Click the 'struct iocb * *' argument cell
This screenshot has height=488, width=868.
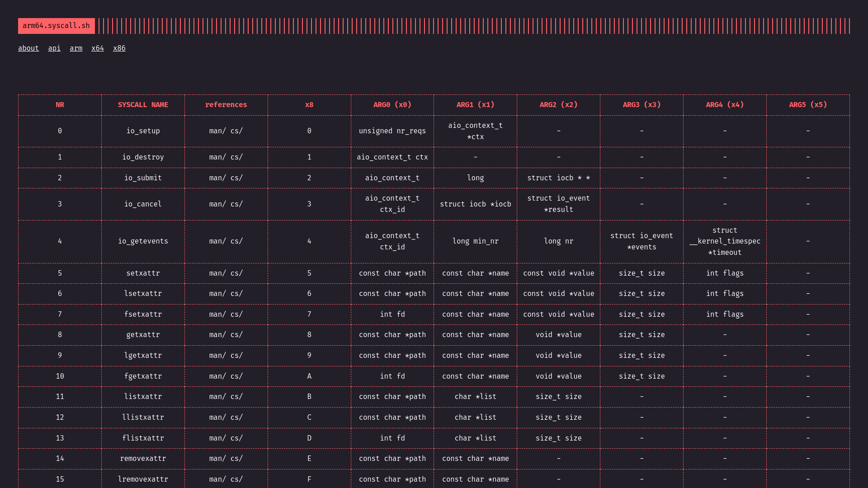pyautogui.click(x=559, y=178)
